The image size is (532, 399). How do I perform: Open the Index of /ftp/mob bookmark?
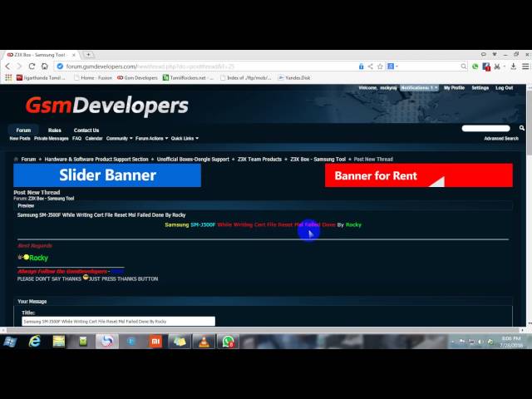[x=246, y=77]
